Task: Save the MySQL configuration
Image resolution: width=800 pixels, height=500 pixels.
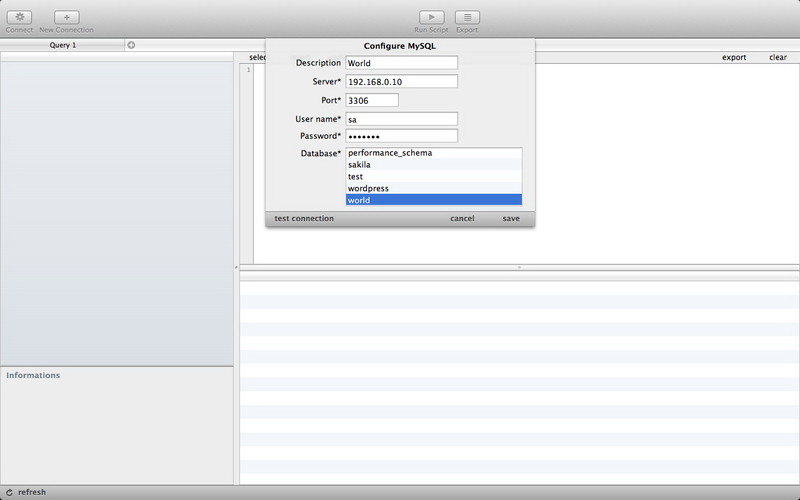Action: [x=511, y=218]
